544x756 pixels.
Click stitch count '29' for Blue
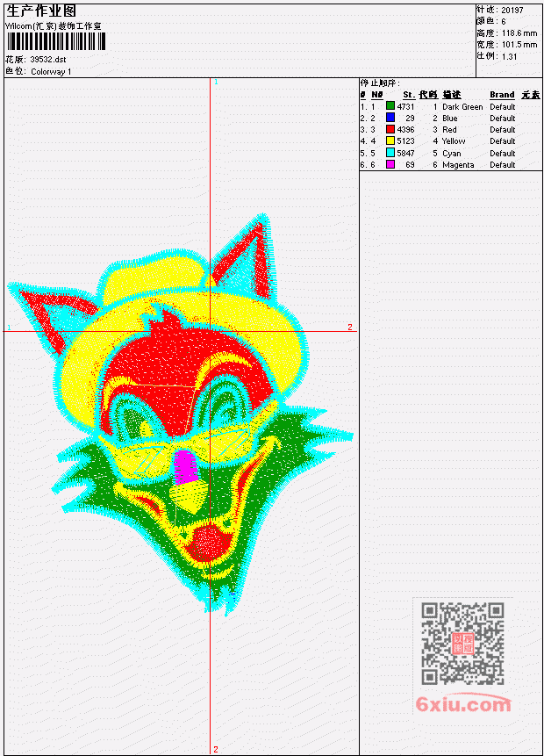[410, 119]
